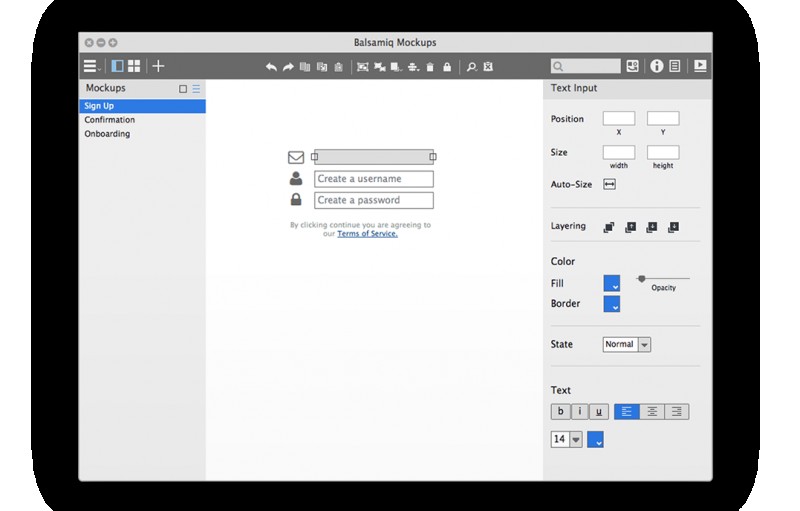Select the highlighted email text input
The image size is (800, 511).
point(373,157)
